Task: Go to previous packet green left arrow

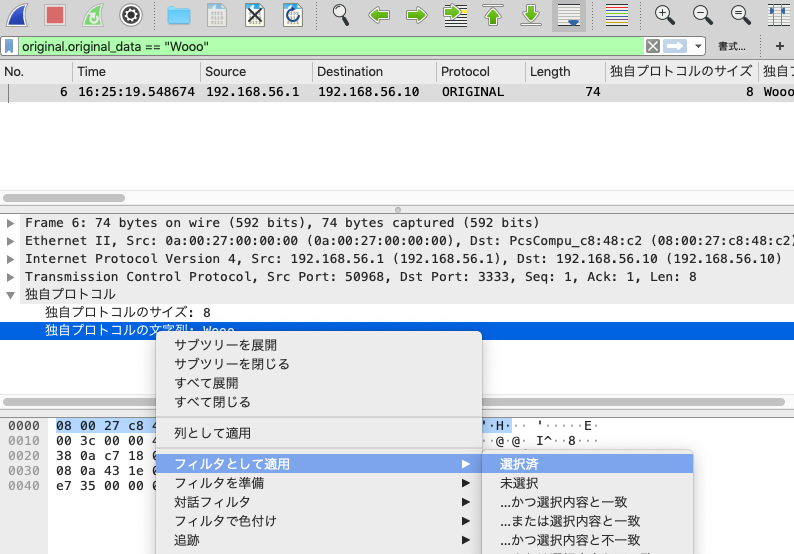Action: pyautogui.click(x=379, y=15)
